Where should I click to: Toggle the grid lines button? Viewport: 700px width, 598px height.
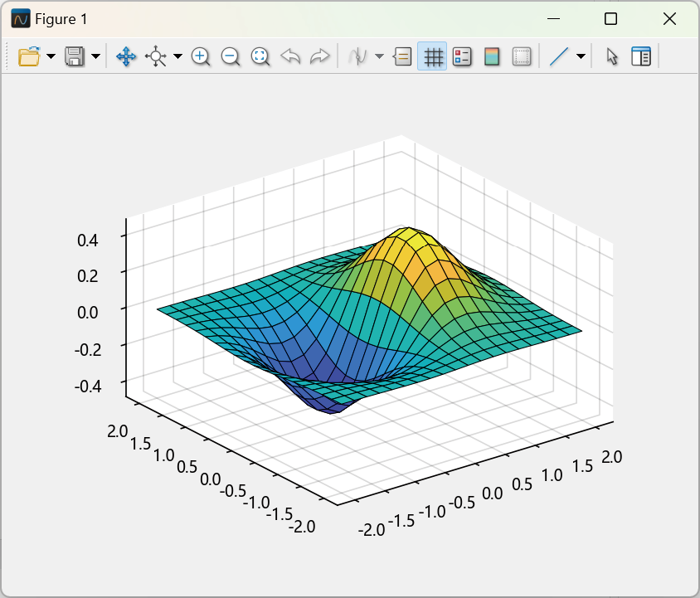(x=432, y=56)
